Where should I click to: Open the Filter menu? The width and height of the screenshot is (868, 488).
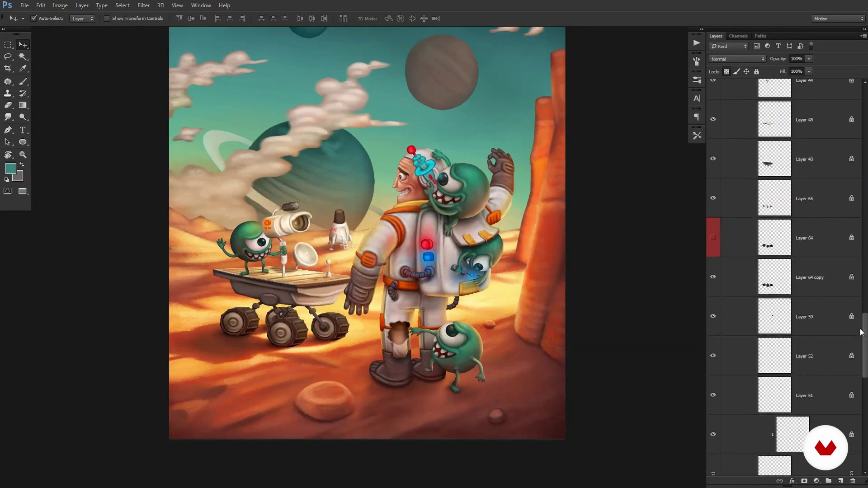(144, 5)
